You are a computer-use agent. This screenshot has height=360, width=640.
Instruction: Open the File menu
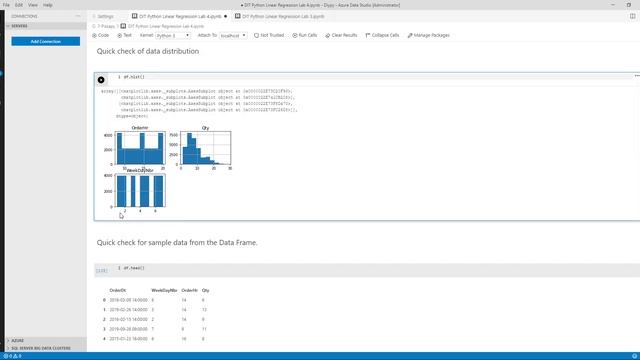[6, 5]
